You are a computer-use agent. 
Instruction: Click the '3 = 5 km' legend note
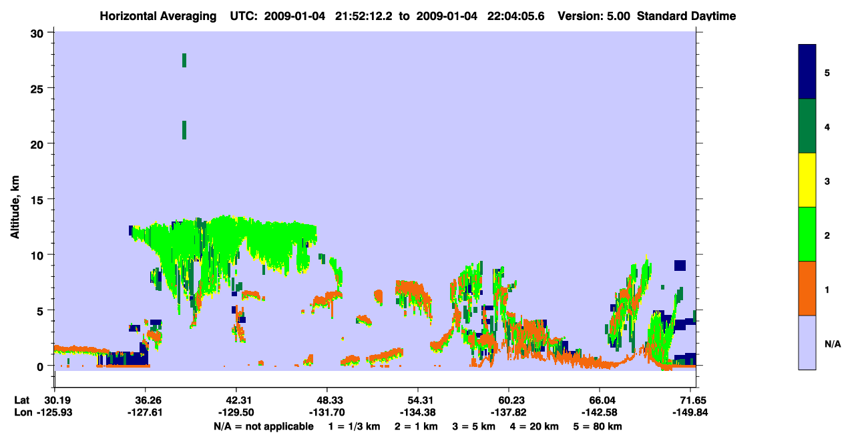pos(475,426)
